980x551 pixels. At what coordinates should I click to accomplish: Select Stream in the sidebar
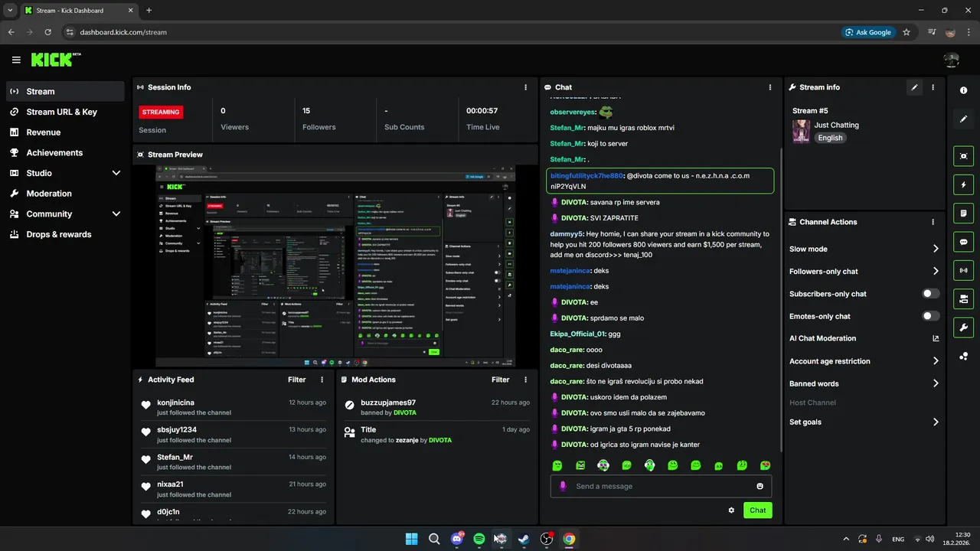65,91
